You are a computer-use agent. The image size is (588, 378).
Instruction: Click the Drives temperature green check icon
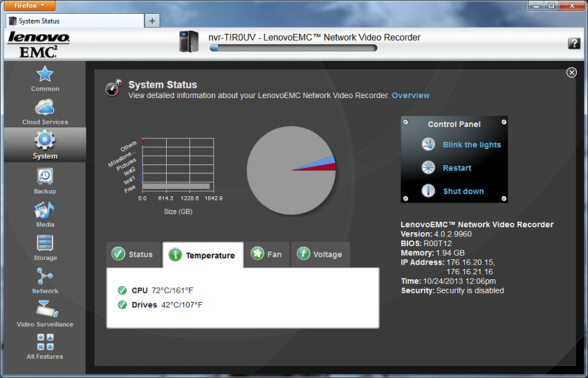click(x=122, y=305)
